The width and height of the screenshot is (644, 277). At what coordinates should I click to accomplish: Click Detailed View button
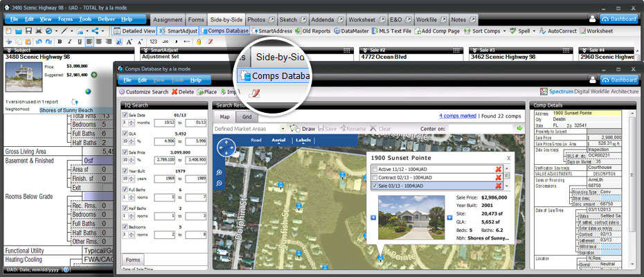[134, 31]
